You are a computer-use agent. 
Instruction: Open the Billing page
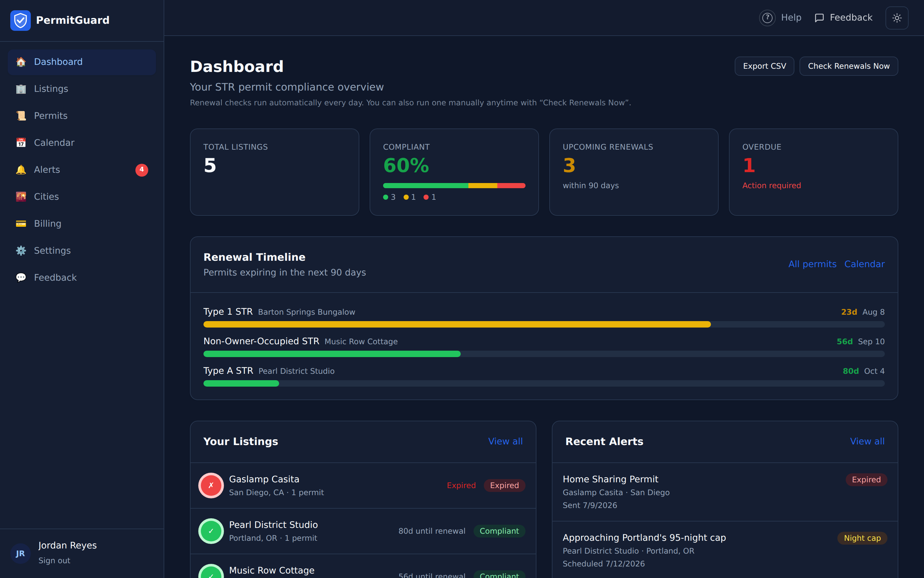click(82, 223)
